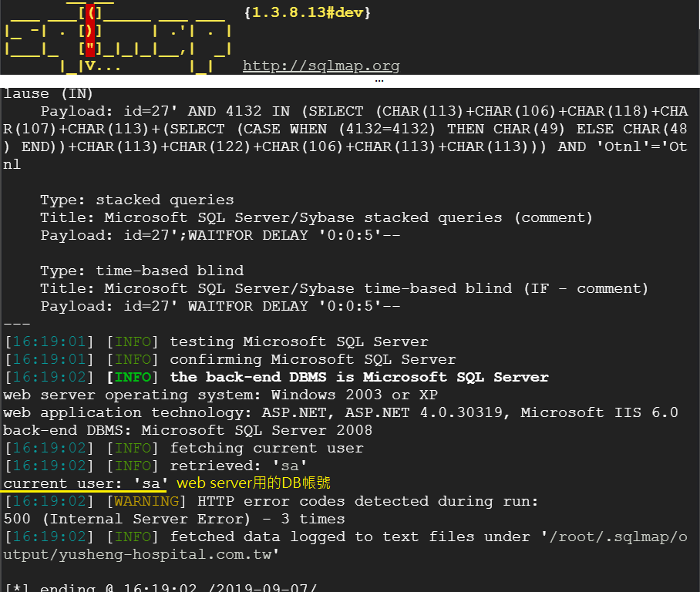
Task: Click 'web server operating system: Windows 2003 or XP'
Action: pyautogui.click(x=220, y=395)
